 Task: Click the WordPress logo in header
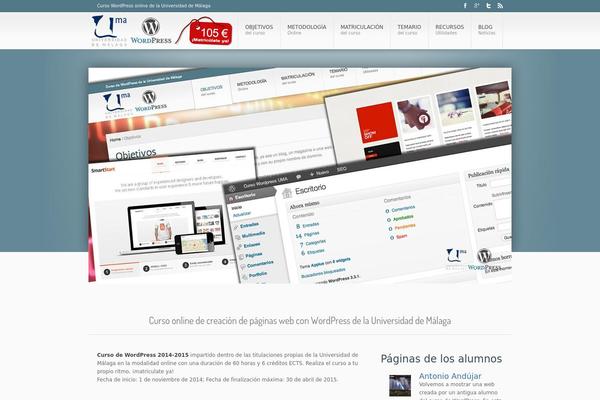(x=151, y=31)
